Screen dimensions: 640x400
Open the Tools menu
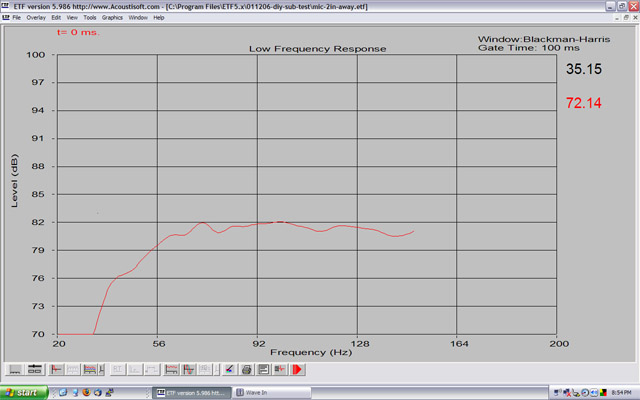(89, 18)
